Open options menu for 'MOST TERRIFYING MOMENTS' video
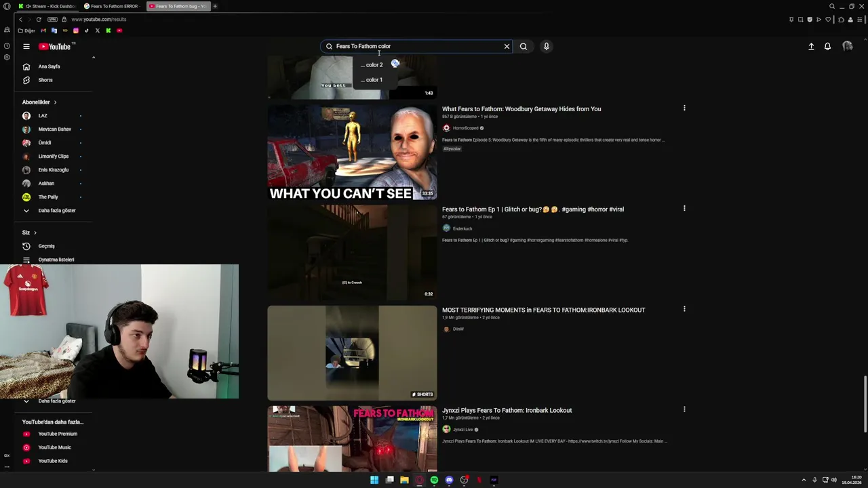This screenshot has height=488, width=868. pyautogui.click(x=684, y=309)
